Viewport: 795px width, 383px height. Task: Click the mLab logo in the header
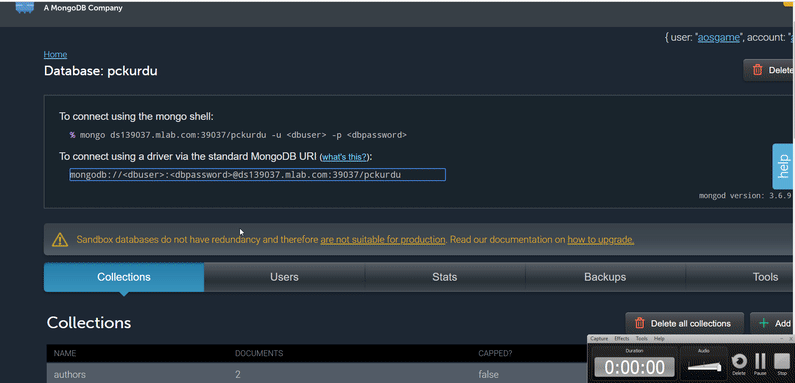[25, 7]
